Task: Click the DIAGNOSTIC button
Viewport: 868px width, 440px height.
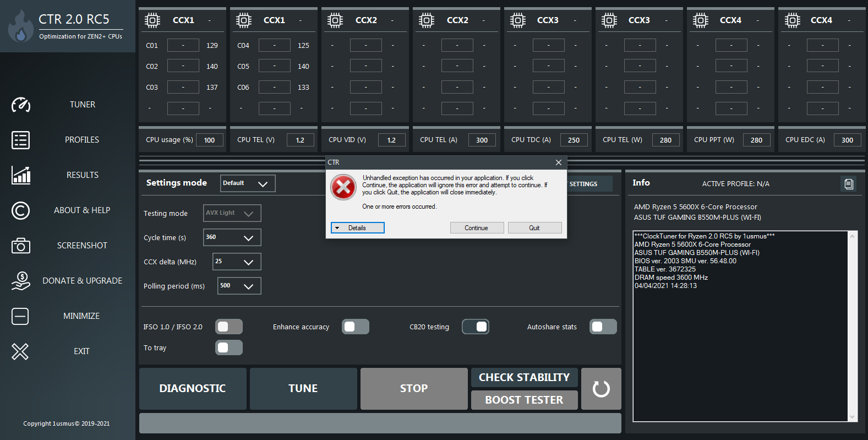Action: click(x=193, y=389)
